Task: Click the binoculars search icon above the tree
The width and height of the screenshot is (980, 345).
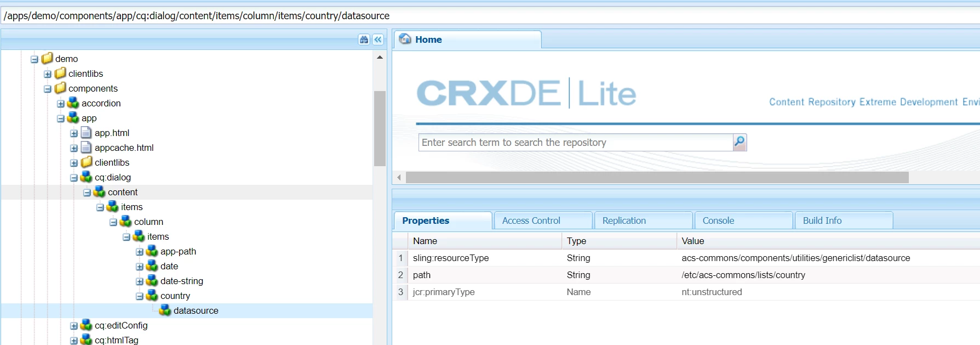Action: (364, 39)
